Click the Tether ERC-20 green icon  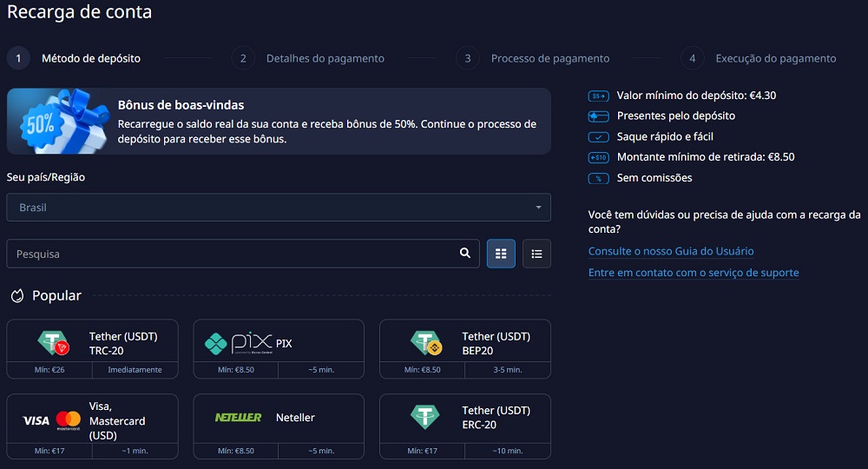pyautogui.click(x=425, y=417)
